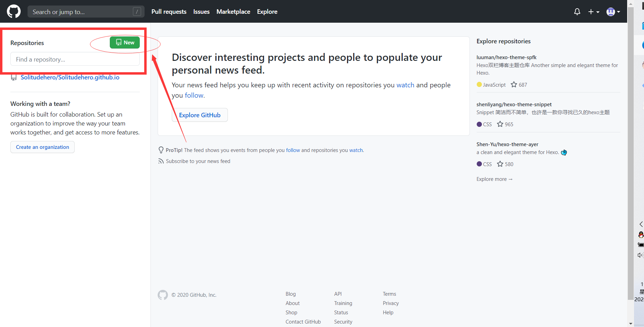Click the repo icon beside Solitudehero.github.io
The height and width of the screenshot is (327, 644).
pyautogui.click(x=14, y=78)
